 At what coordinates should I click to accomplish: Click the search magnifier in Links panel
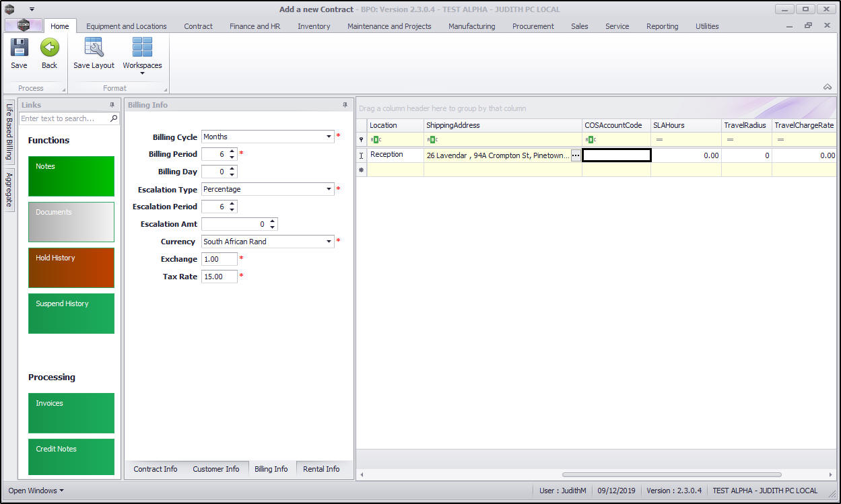114,118
